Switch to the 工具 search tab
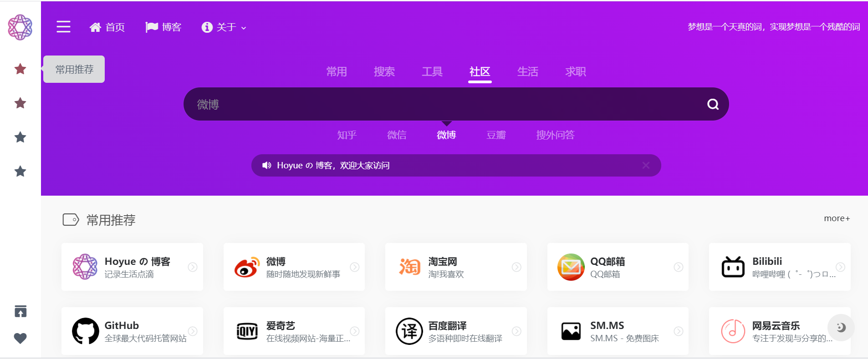 [432, 71]
